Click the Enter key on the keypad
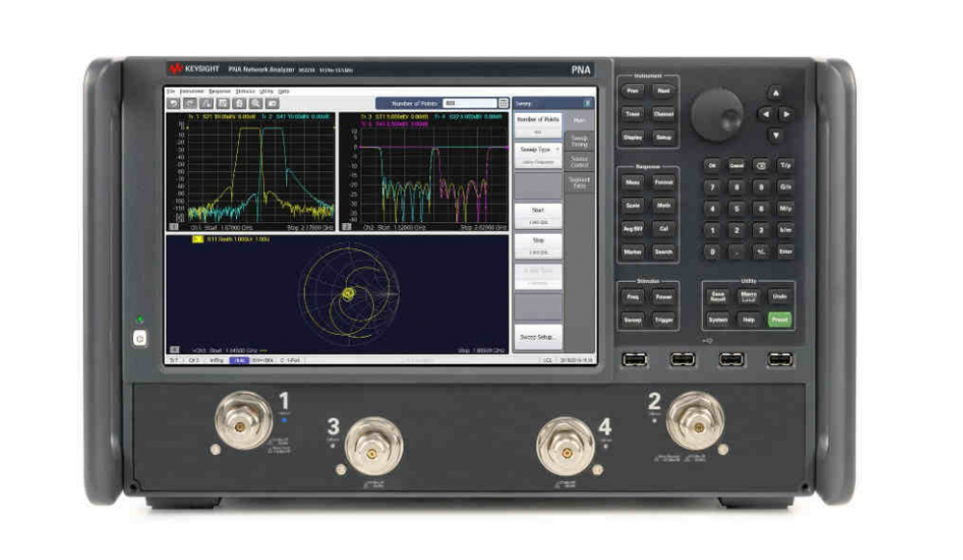The image size is (963, 560). pos(786,251)
